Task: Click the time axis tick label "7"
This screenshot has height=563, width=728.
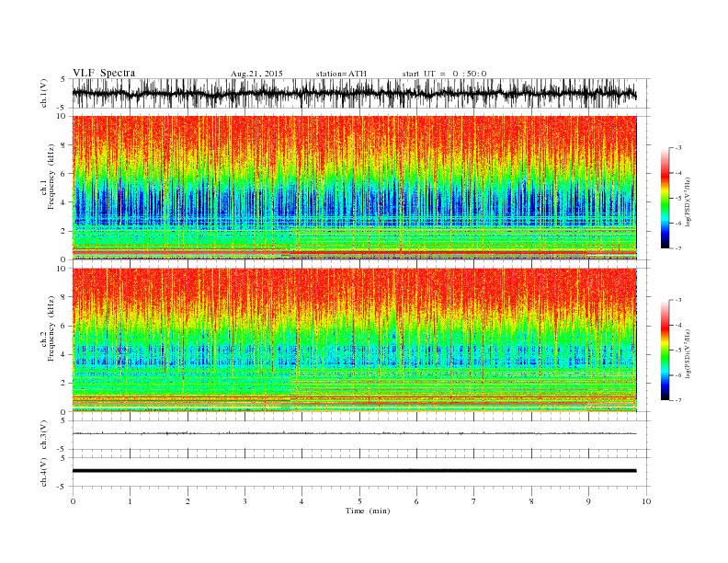Action: (474, 501)
